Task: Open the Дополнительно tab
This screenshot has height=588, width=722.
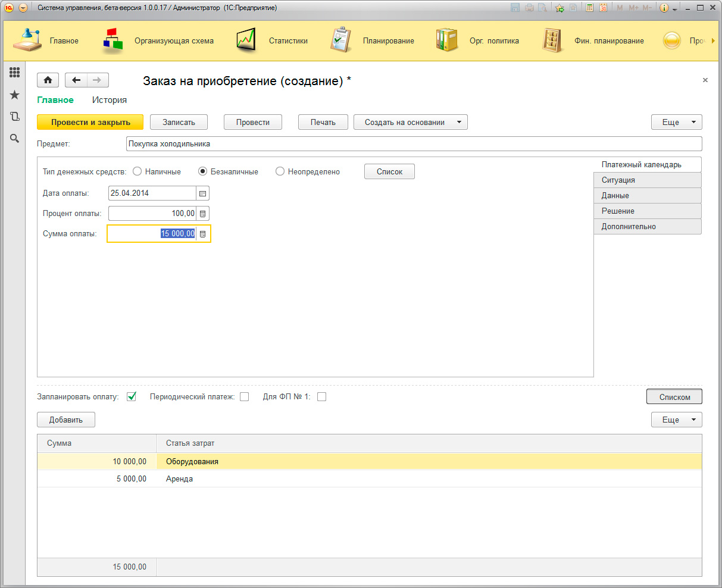Action: coord(648,226)
